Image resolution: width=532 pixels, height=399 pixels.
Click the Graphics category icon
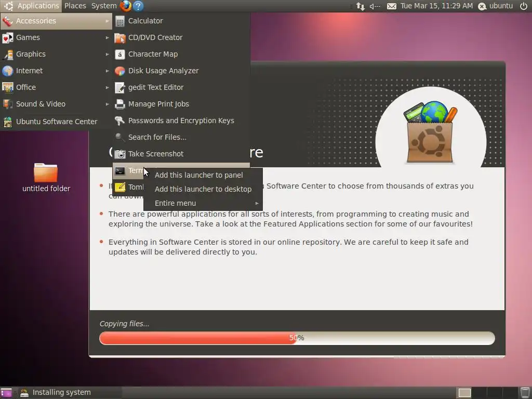pyautogui.click(x=7, y=54)
